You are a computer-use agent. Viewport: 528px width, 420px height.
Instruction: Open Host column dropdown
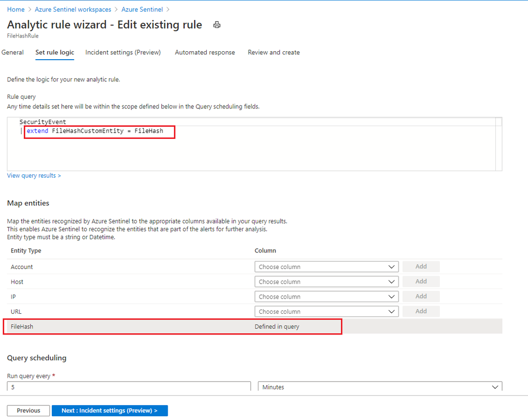pos(326,282)
